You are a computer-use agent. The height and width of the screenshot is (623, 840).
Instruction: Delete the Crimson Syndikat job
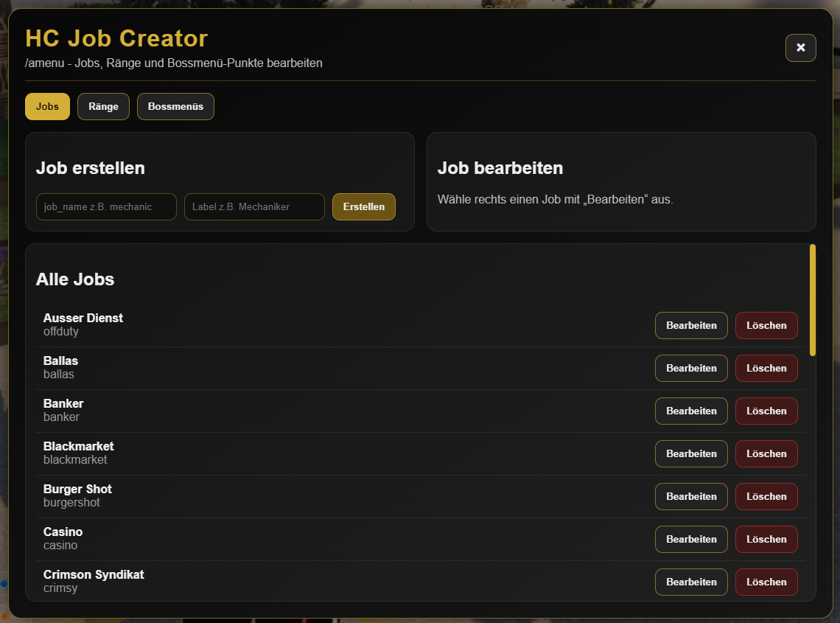click(x=766, y=582)
